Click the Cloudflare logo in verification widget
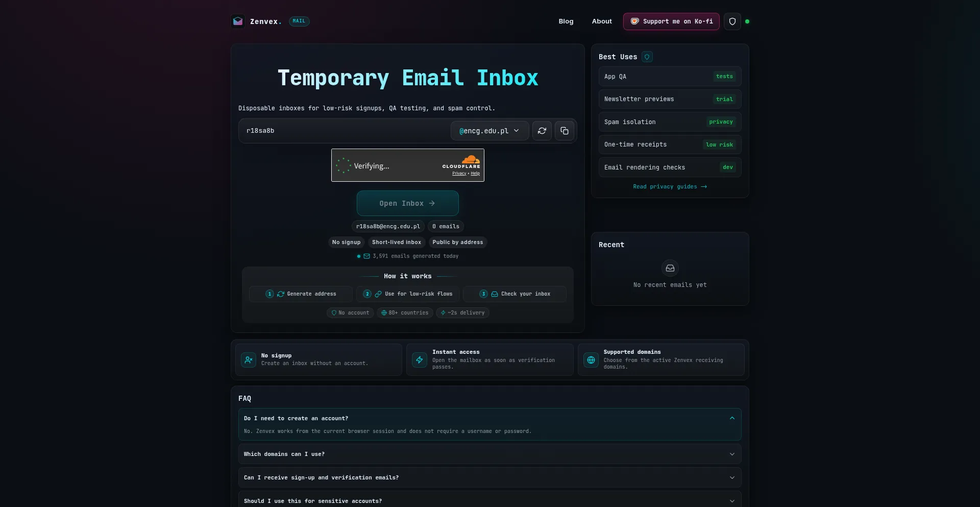 click(x=461, y=161)
